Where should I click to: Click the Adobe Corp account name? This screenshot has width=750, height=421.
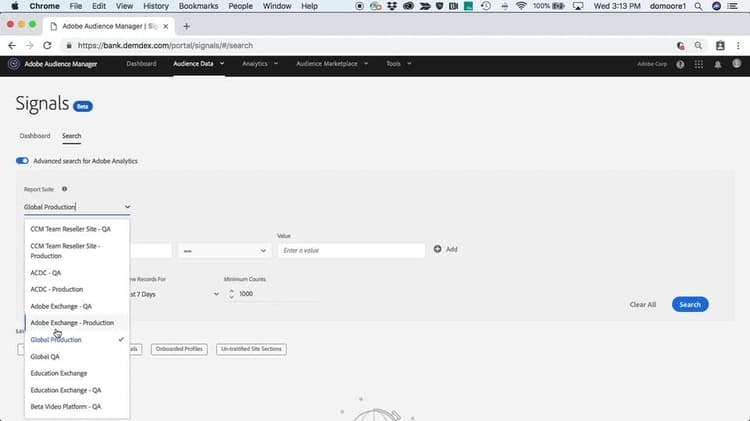651,64
